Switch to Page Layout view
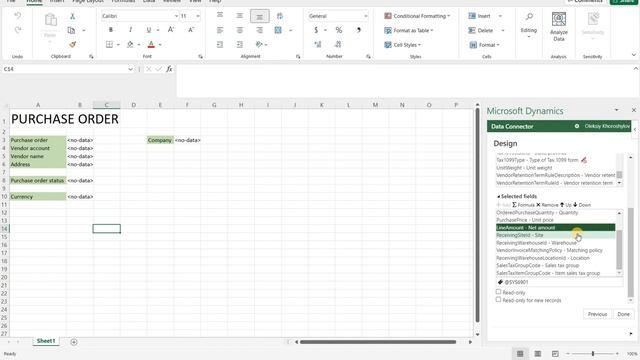 (538, 353)
